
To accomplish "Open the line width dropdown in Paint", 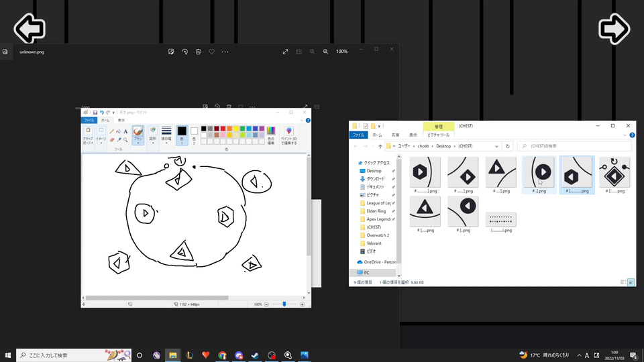I will click(166, 135).
